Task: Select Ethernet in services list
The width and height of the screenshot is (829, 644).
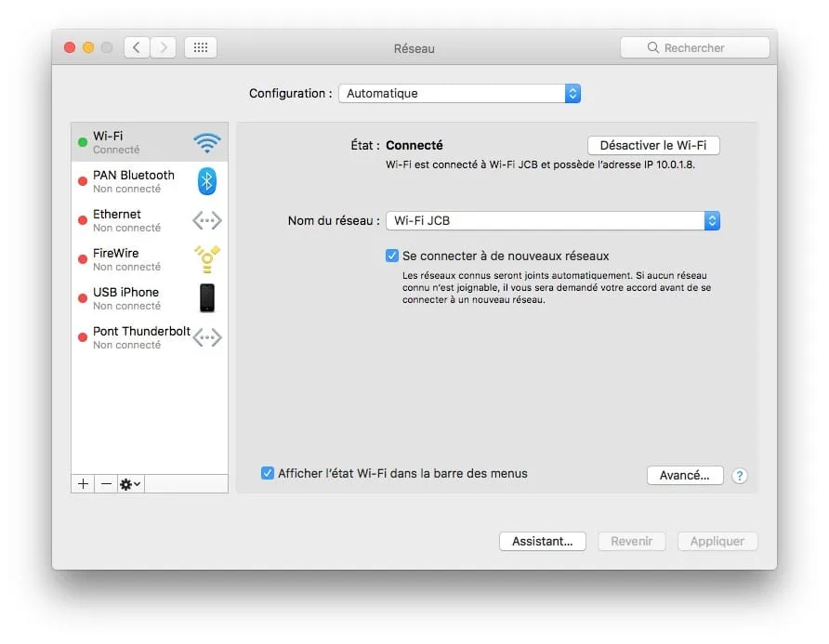Action: click(x=150, y=220)
